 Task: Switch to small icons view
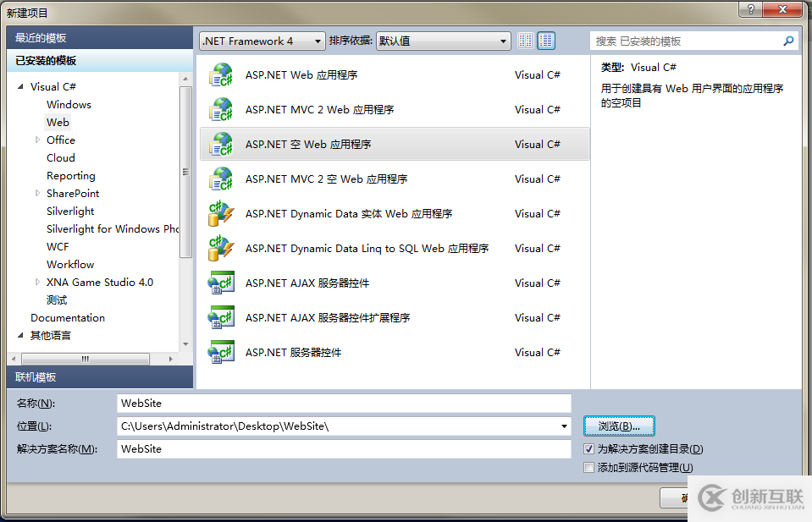coord(525,41)
